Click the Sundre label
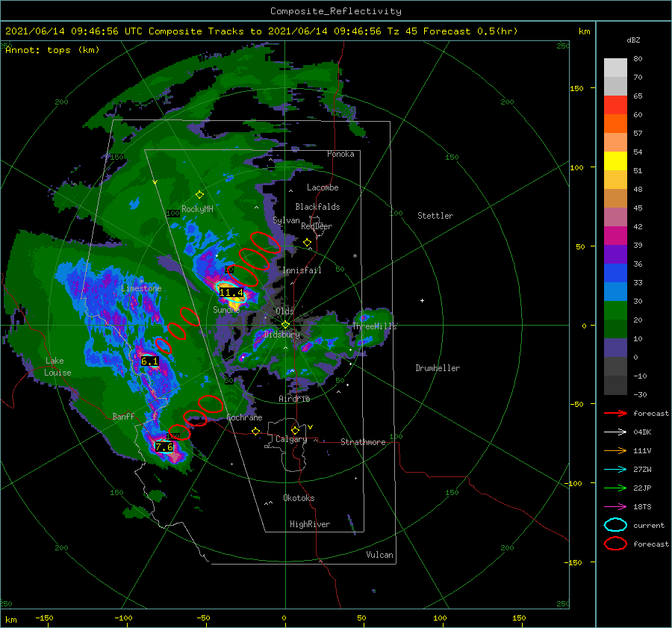672x628 pixels. coord(226,309)
